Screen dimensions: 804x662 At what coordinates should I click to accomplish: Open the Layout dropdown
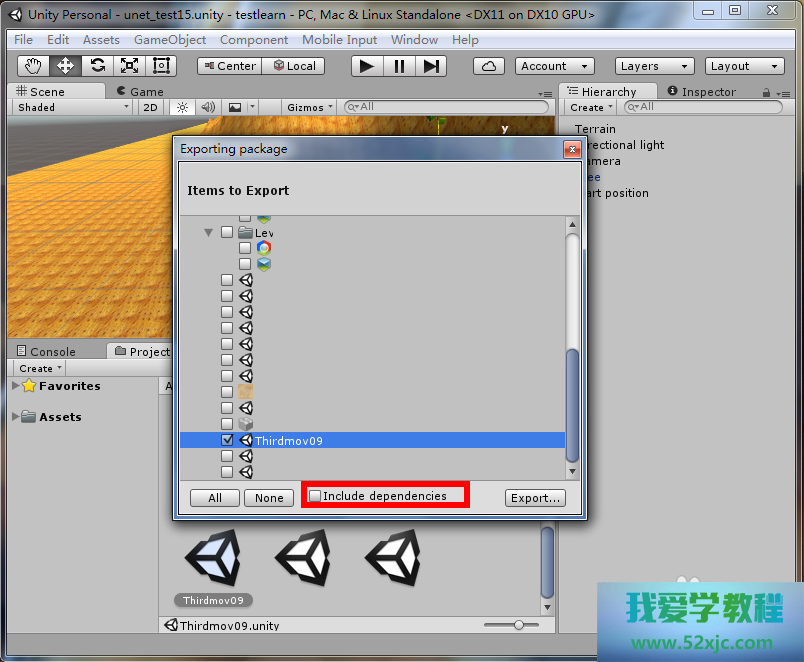[x=743, y=66]
